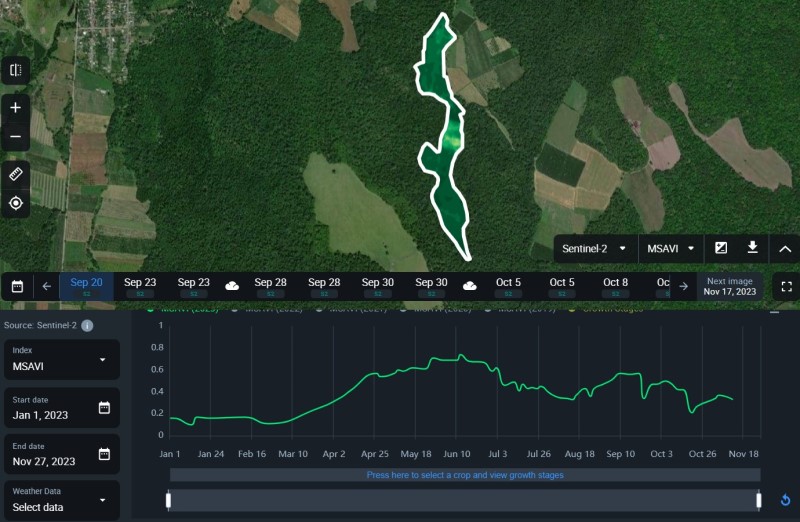This screenshot has height=522, width=800.
Task: Select the Sep 20 image date
Action: click(86, 286)
